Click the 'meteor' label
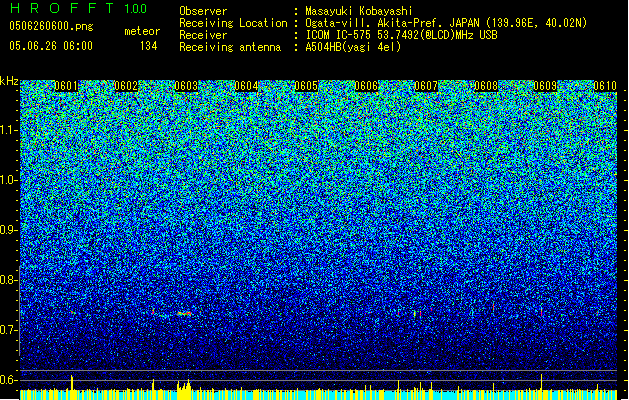629x400 pixels. (142, 31)
